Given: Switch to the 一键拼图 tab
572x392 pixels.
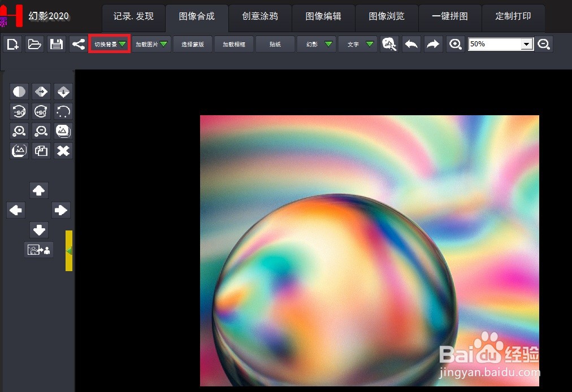Looking at the screenshot, I should (x=450, y=16).
